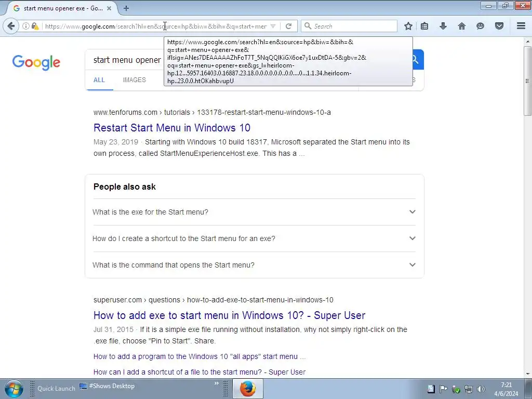532x399 pixels.
Task: Bookmark this page with the star icon
Action: [408, 26]
